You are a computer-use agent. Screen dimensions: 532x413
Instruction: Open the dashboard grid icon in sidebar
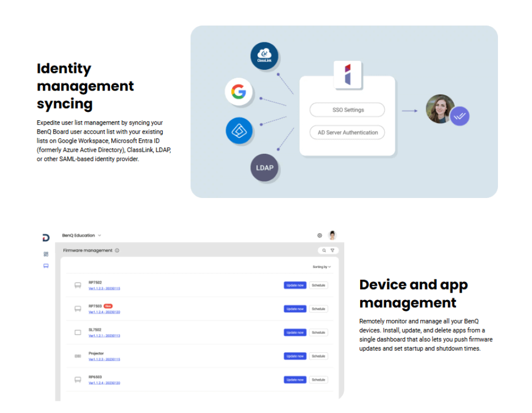(46, 254)
